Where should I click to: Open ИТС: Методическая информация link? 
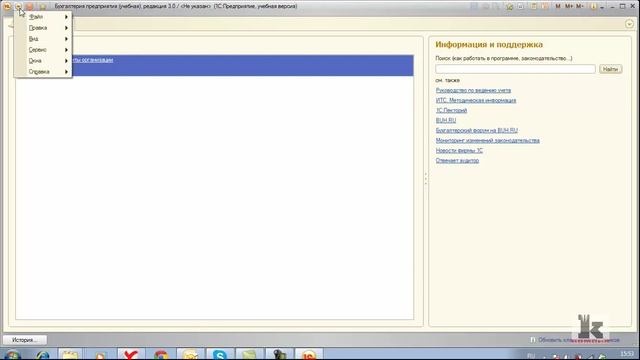pyautogui.click(x=476, y=100)
